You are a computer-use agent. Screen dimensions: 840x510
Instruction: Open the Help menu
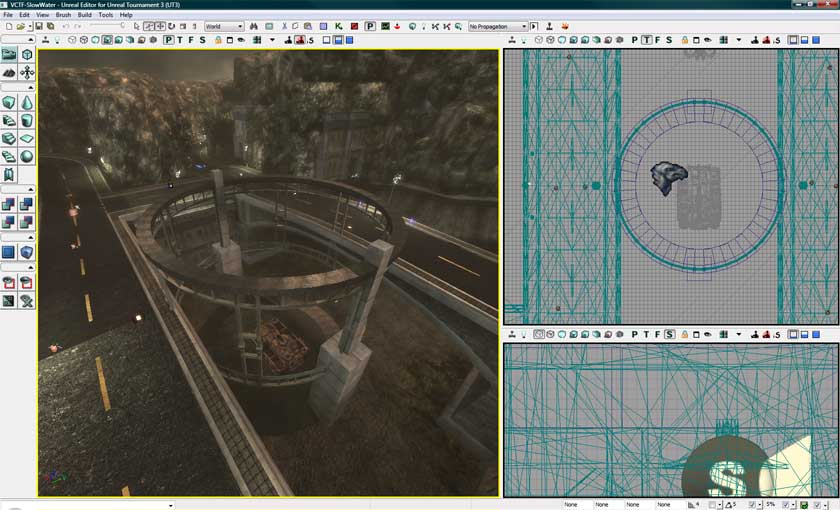126,15
